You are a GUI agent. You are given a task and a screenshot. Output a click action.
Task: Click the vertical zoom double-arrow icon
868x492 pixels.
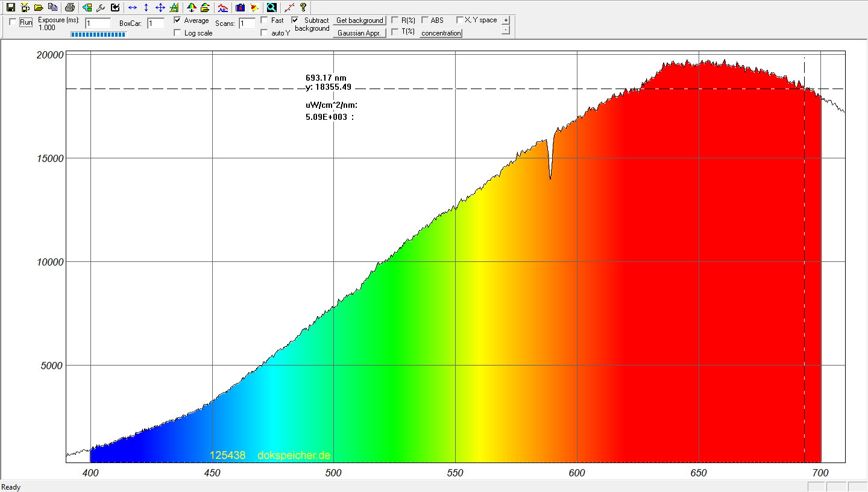[x=146, y=8]
